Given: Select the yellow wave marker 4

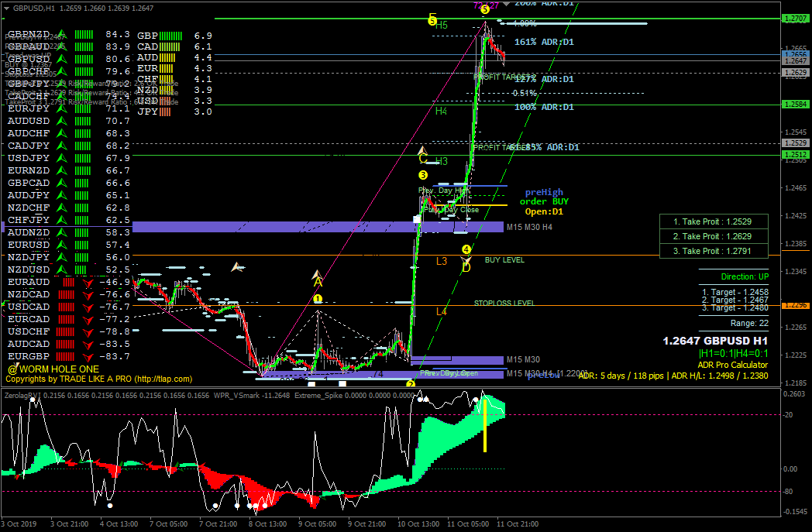Looking at the screenshot, I should tap(466, 249).
